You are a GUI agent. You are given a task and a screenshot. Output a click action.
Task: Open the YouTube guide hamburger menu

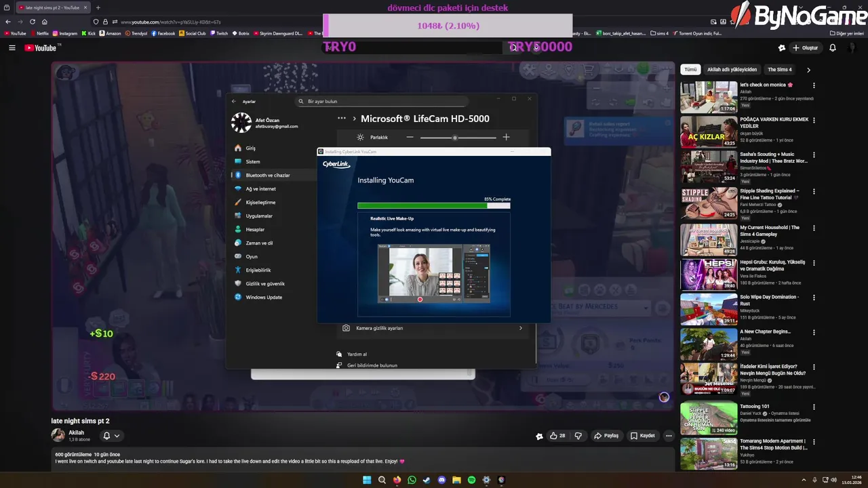(x=12, y=48)
